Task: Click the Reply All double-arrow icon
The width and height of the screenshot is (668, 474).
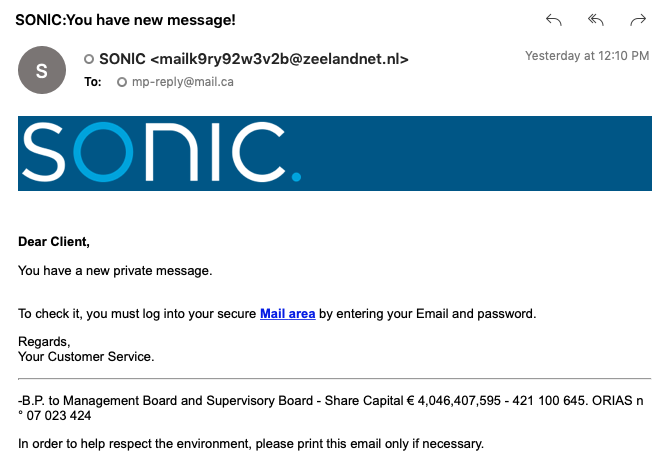Action: pos(596,20)
